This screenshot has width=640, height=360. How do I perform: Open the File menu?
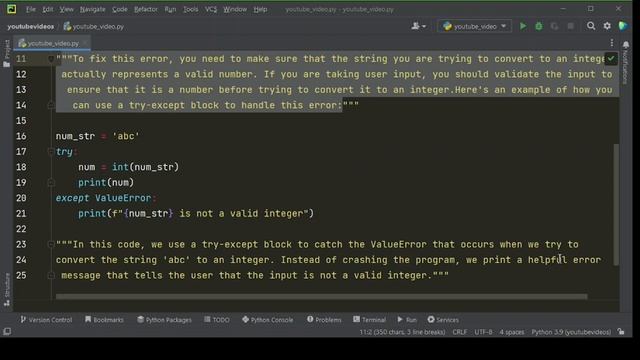pos(31,9)
